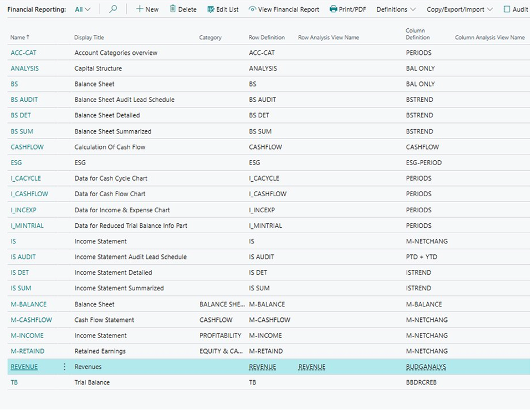Expand the Definitions menu
532x410 pixels.
pyautogui.click(x=396, y=9)
